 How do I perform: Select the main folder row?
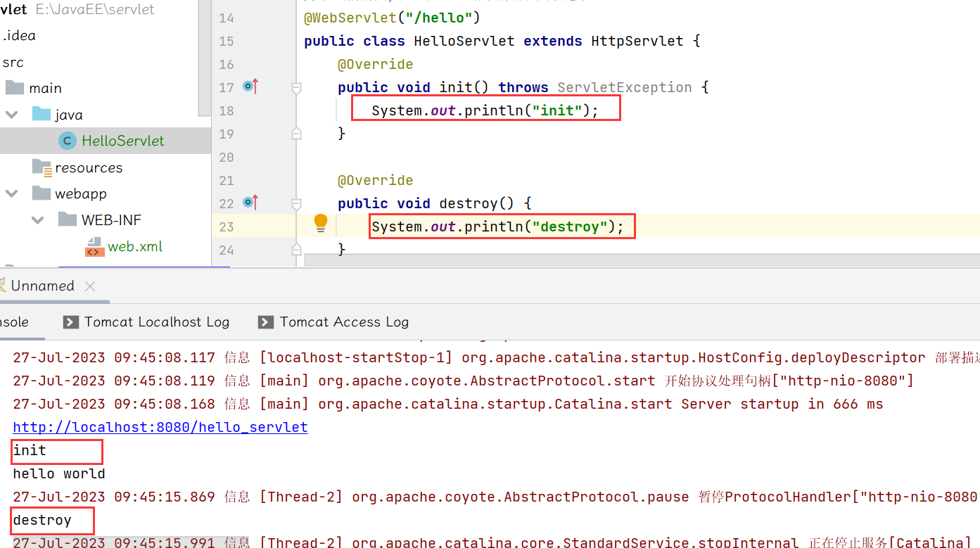106,88
